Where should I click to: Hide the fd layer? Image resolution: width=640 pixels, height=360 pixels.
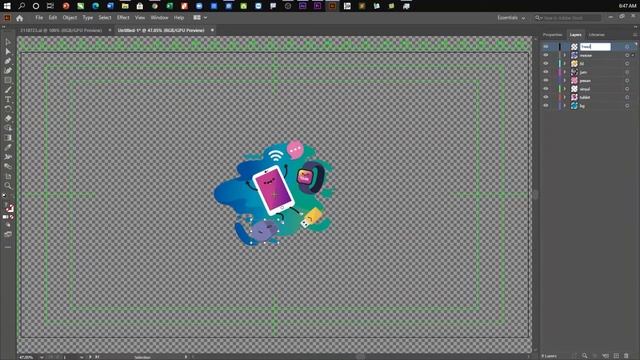pyautogui.click(x=546, y=64)
